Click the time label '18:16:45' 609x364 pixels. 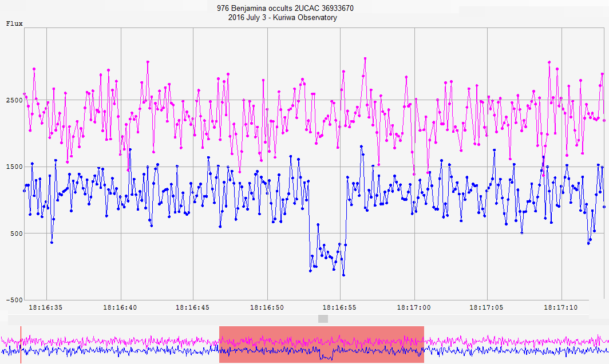click(x=192, y=308)
